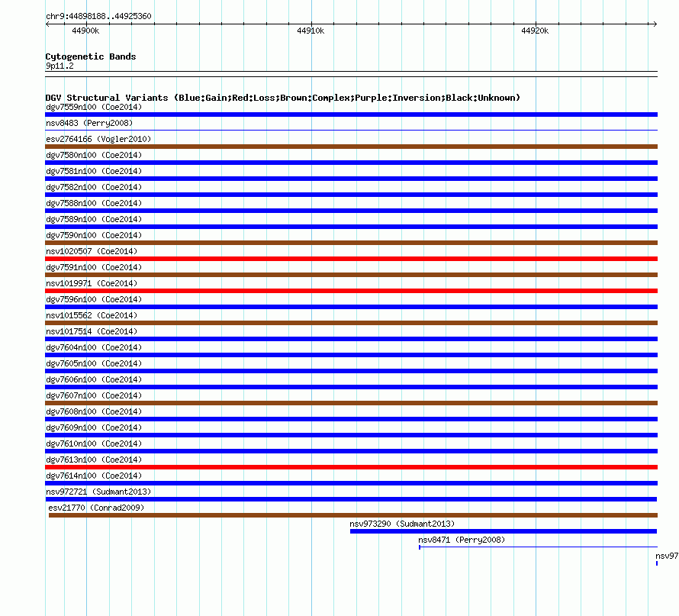Click the chr9:44898188..44925360 region label
679x616 pixels.
pyautogui.click(x=98, y=17)
